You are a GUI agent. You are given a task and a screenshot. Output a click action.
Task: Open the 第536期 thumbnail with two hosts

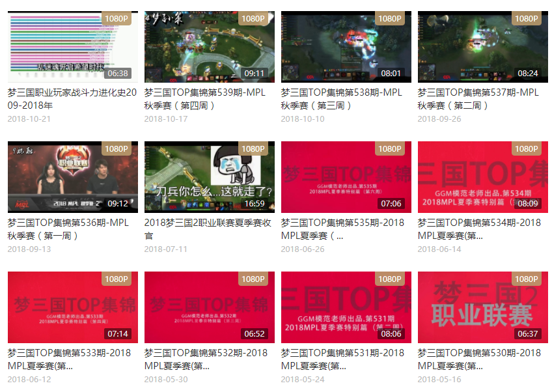point(73,177)
